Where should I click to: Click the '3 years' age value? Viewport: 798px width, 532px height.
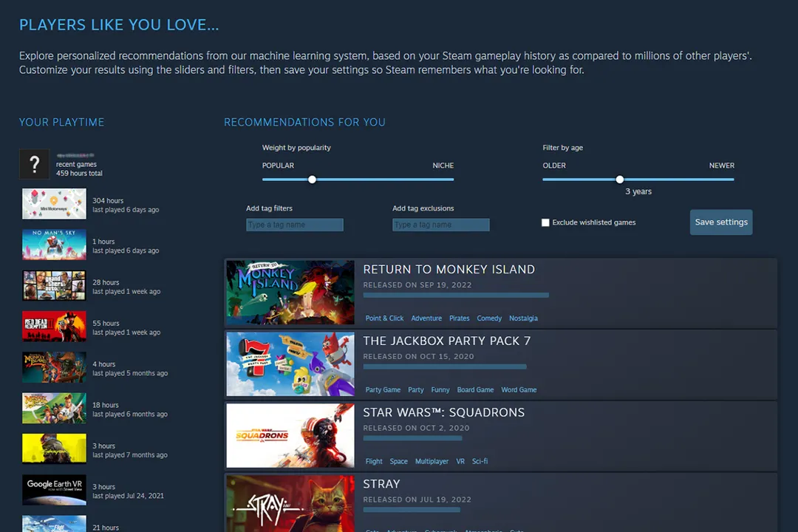pyautogui.click(x=638, y=191)
